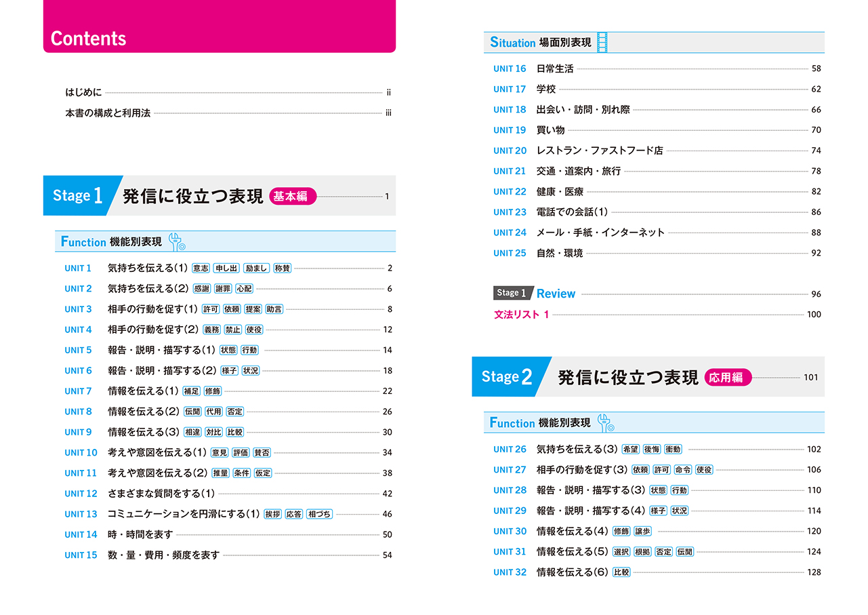Go to UNIT 26 気持ちを伝える(3)
868x615 pixels.
657,449
